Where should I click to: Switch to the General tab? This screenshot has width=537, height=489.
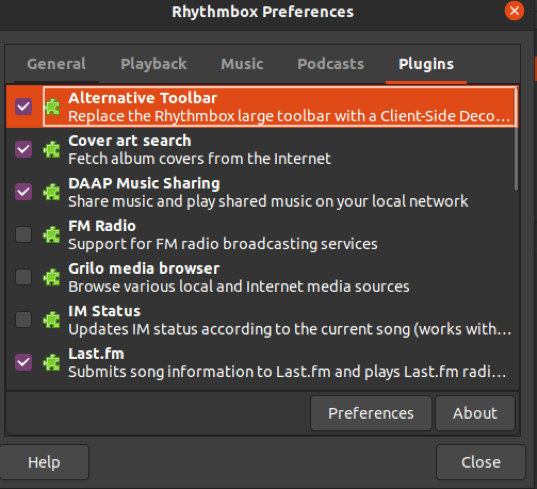point(57,64)
